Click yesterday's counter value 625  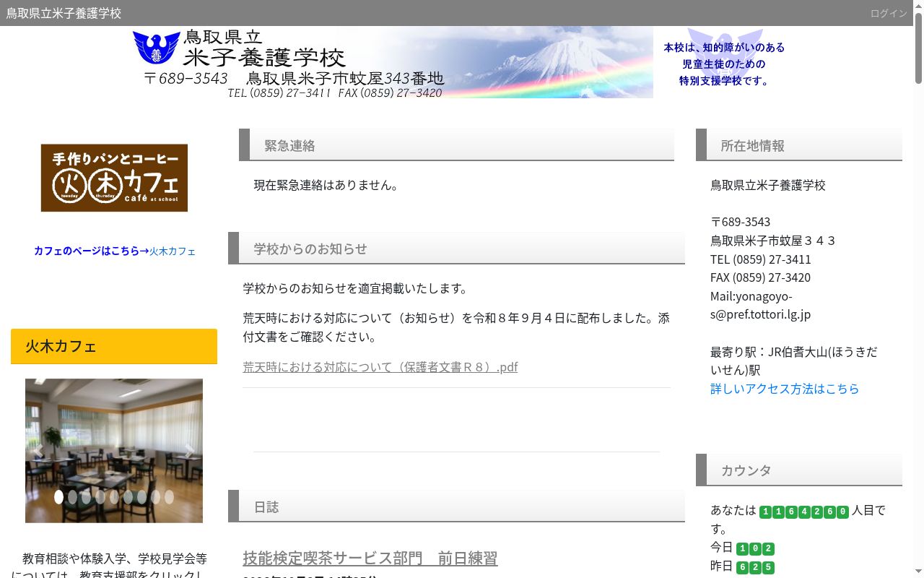point(755,567)
